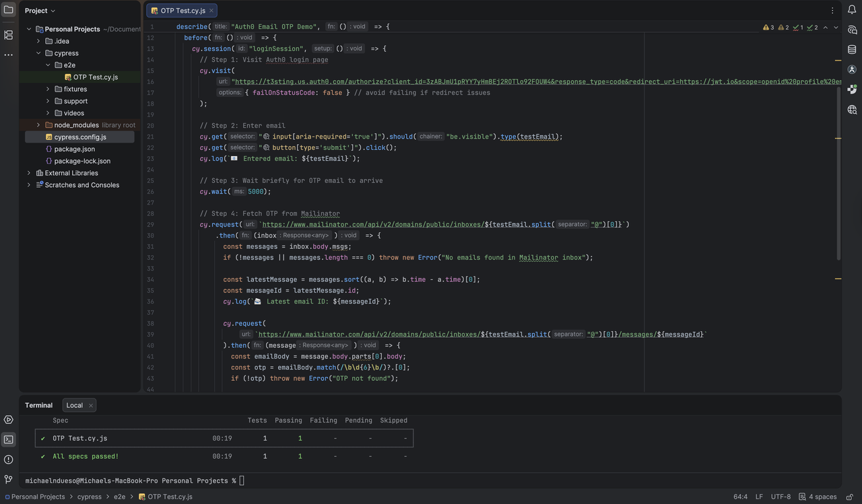The width and height of the screenshot is (862, 504).
Task: Expand the videos folder chevron
Action: pyautogui.click(x=48, y=113)
